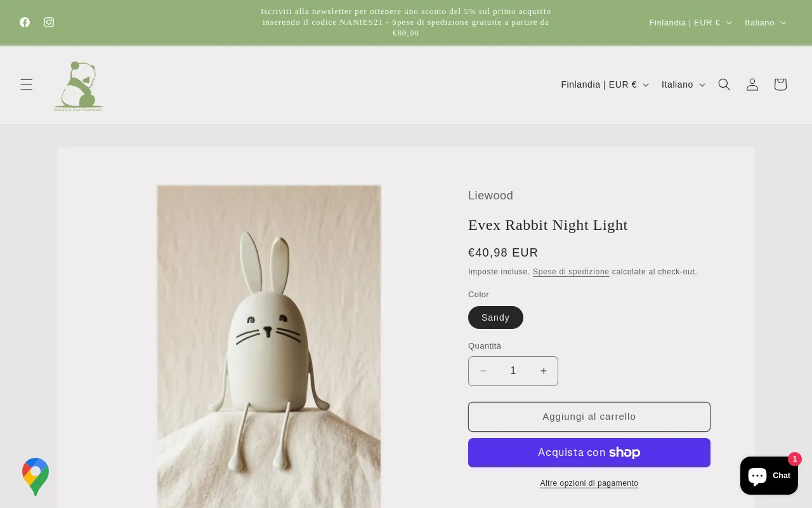Expand top bar Italiano language dropdown
Image resolution: width=812 pixels, height=508 pixels.
765,22
